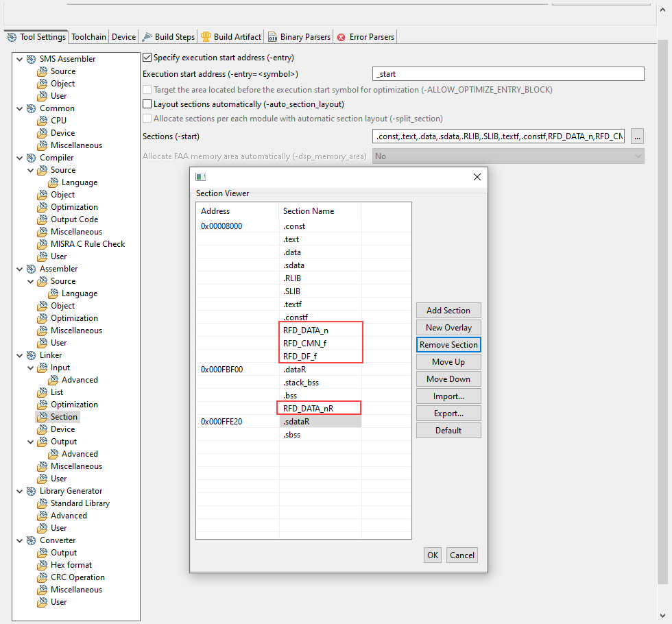Screen dimensions: 672x624
Task: Select the CRC Operation settings icon
Action: (43, 577)
